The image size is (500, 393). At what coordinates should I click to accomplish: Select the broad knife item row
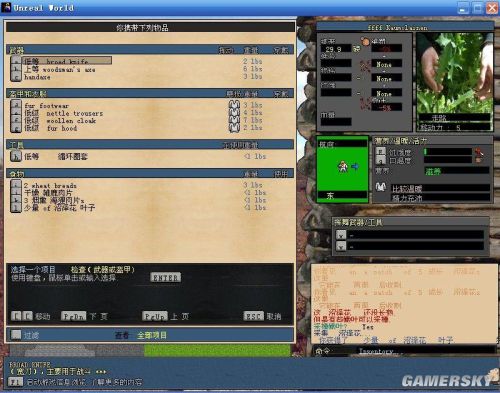pos(67,61)
